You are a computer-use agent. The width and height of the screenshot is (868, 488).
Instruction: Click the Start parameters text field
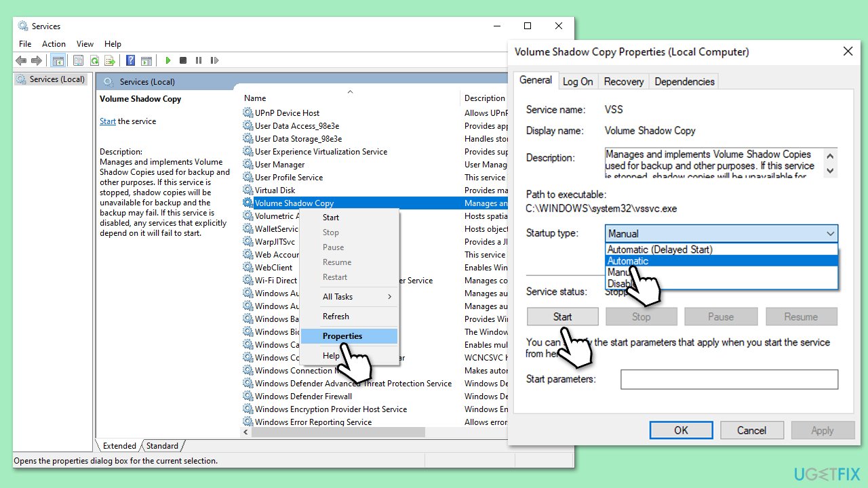[x=729, y=380]
